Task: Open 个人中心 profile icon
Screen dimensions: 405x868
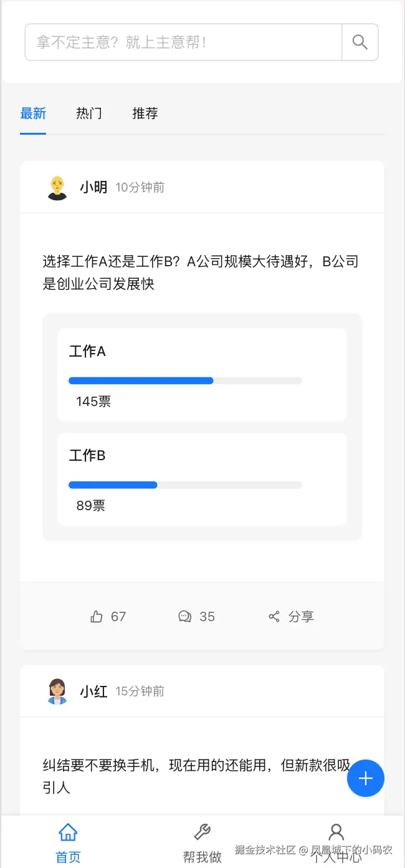Action: tap(336, 832)
